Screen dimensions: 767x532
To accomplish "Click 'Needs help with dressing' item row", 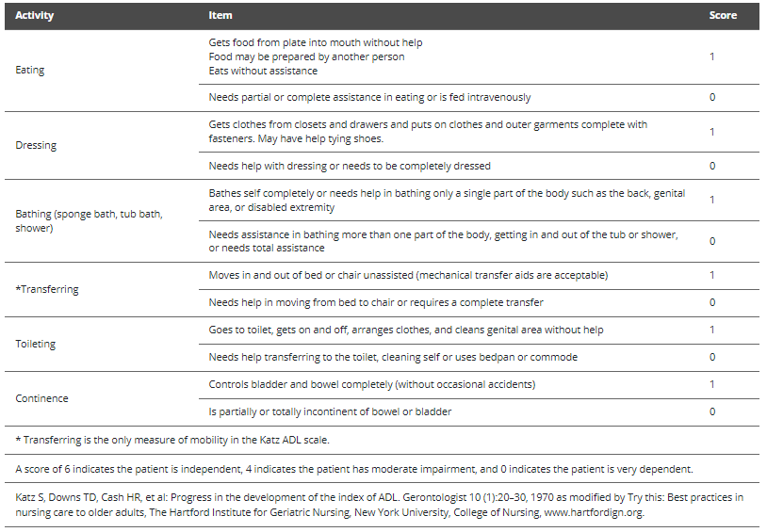I will (480, 166).
